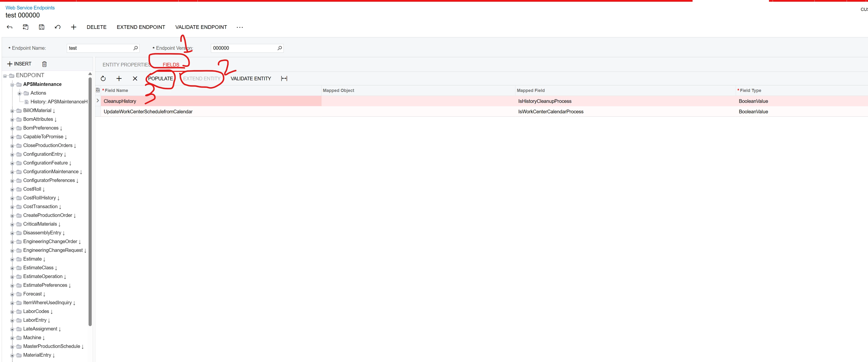Expand the Actions folder node
The height and width of the screenshot is (362, 868).
20,93
